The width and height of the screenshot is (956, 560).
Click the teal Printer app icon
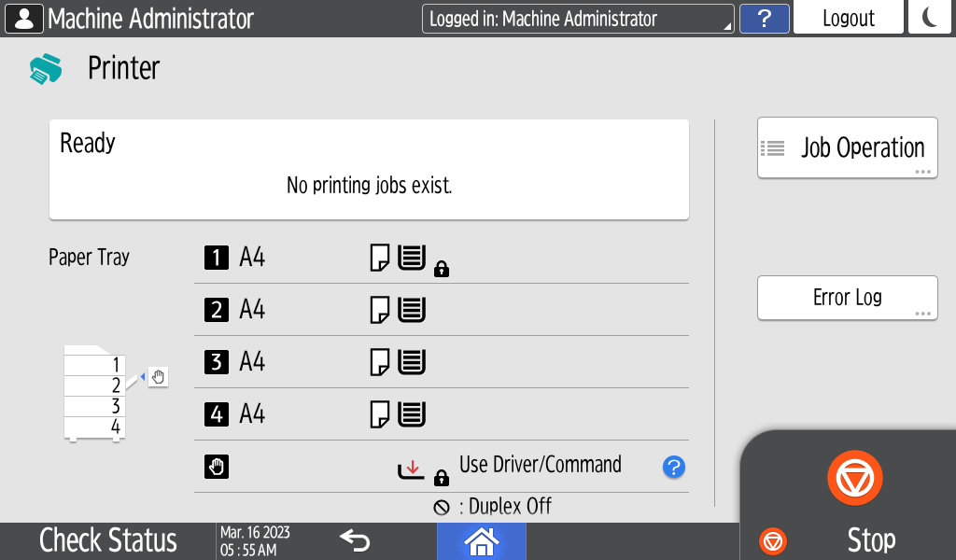click(x=45, y=69)
